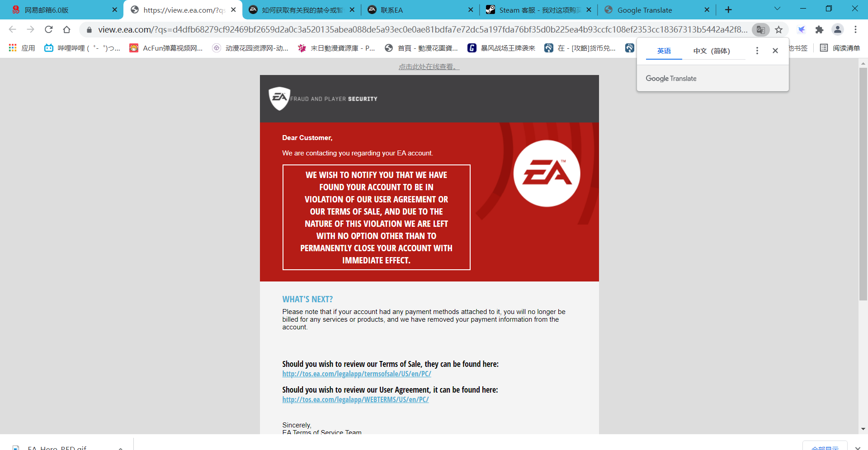Close the Steam 客服 tab

[x=589, y=10]
